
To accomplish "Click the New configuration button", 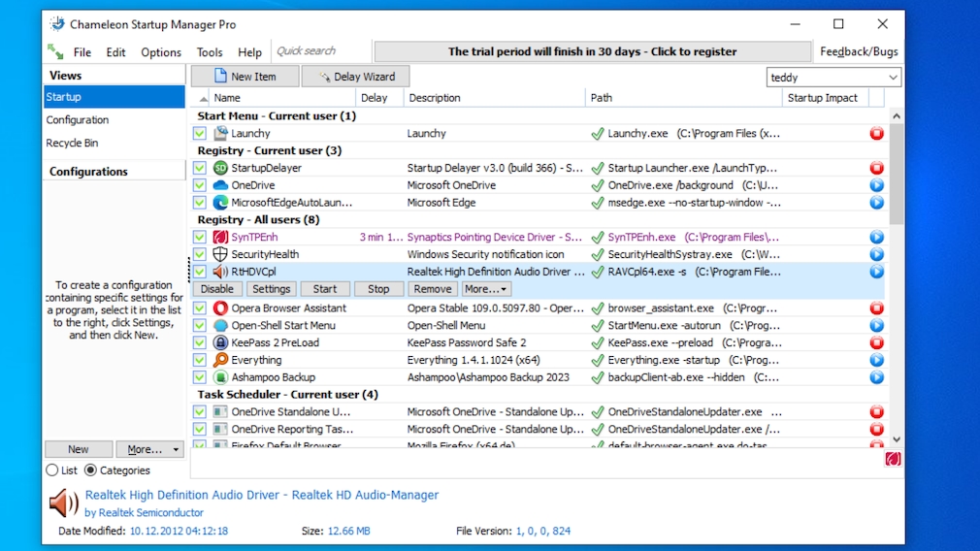I will pos(79,449).
